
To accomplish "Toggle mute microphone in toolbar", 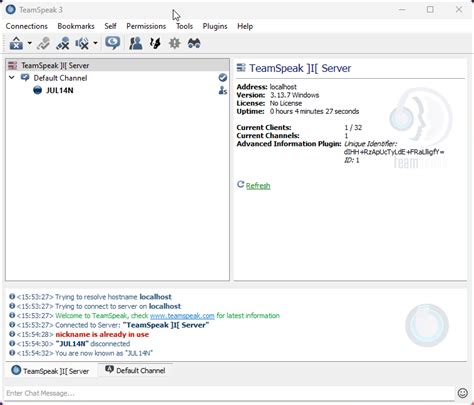I will 63,43.
